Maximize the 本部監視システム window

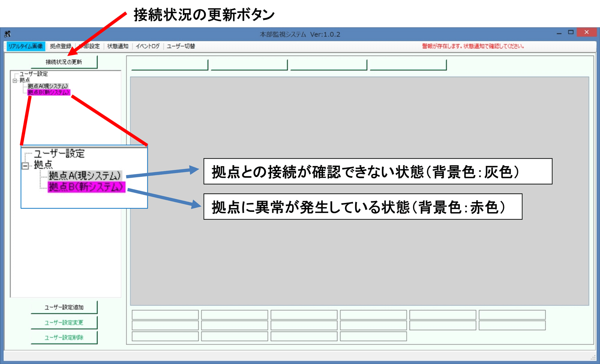pos(571,33)
